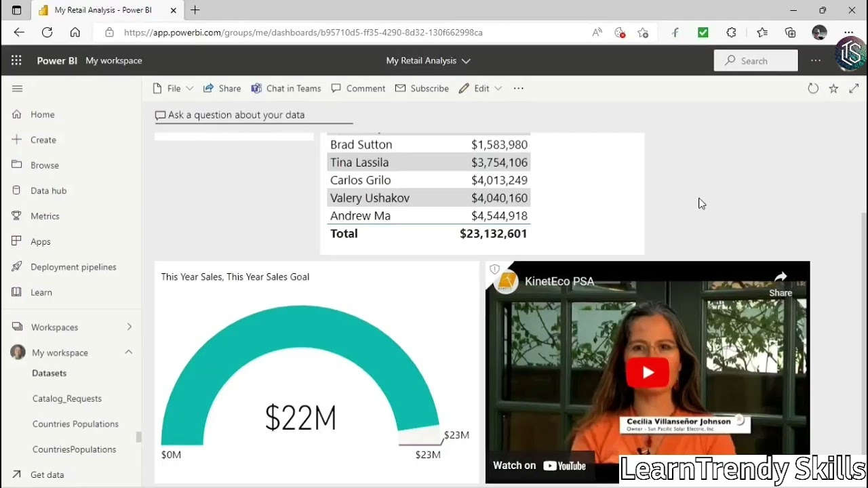Click Chat in Teams button
Screen dimensions: 868x488
click(285, 88)
